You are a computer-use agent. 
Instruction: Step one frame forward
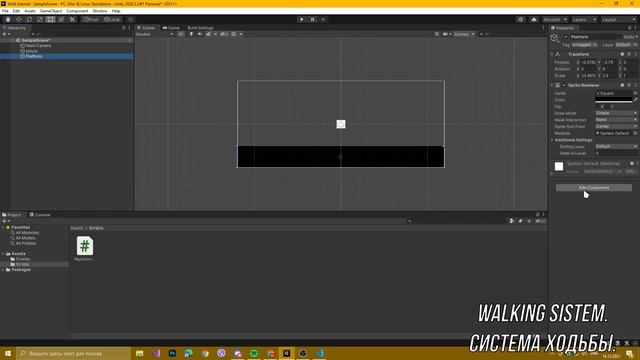coord(323,20)
